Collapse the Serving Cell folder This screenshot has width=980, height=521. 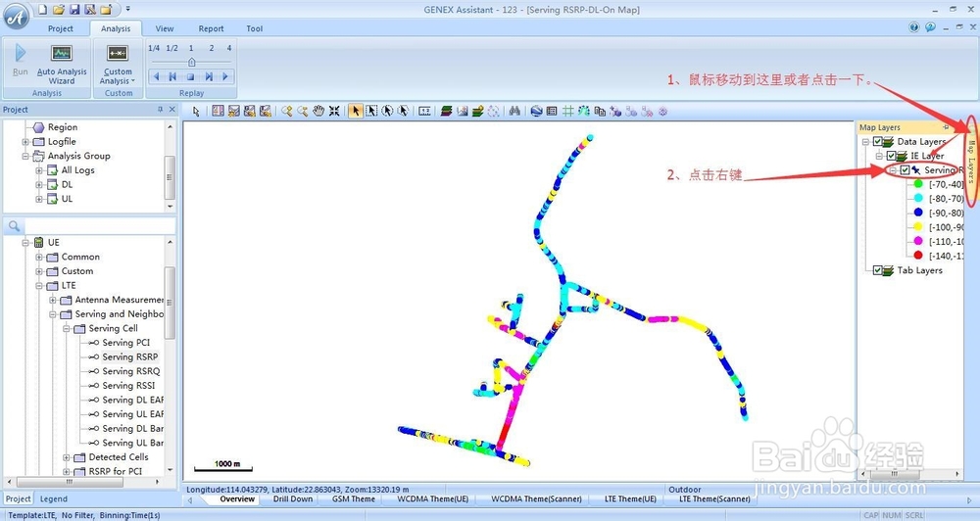[67, 329]
